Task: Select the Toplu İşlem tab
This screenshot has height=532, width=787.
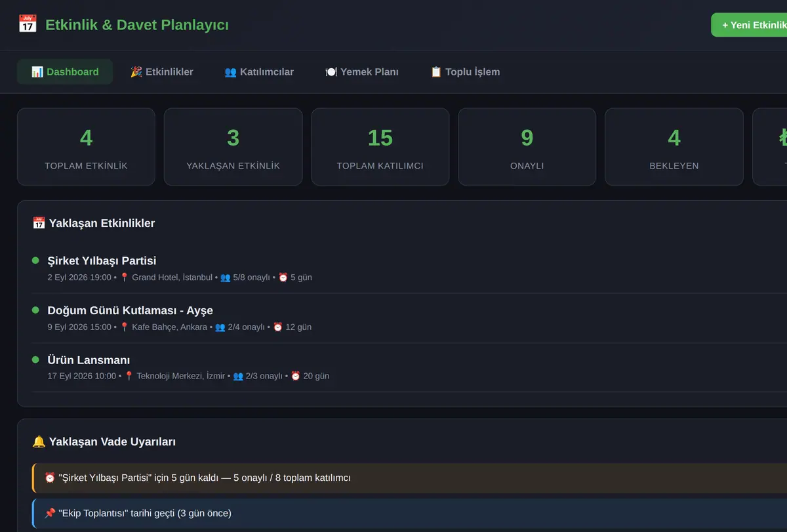Action: [465, 72]
